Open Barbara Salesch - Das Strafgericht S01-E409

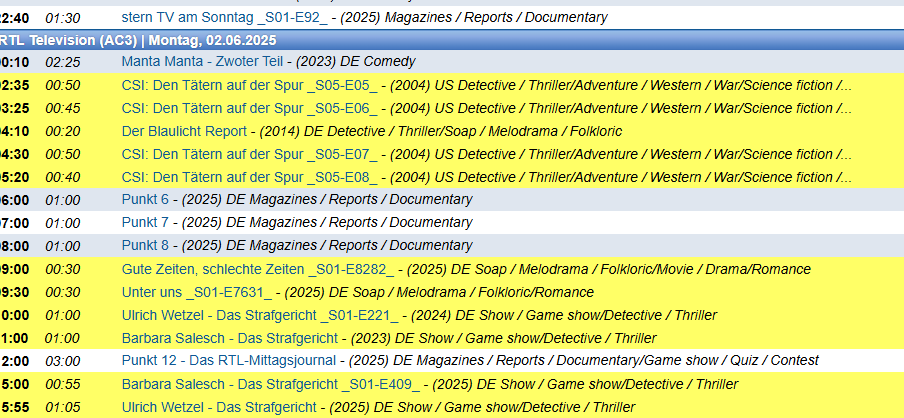coord(271,384)
